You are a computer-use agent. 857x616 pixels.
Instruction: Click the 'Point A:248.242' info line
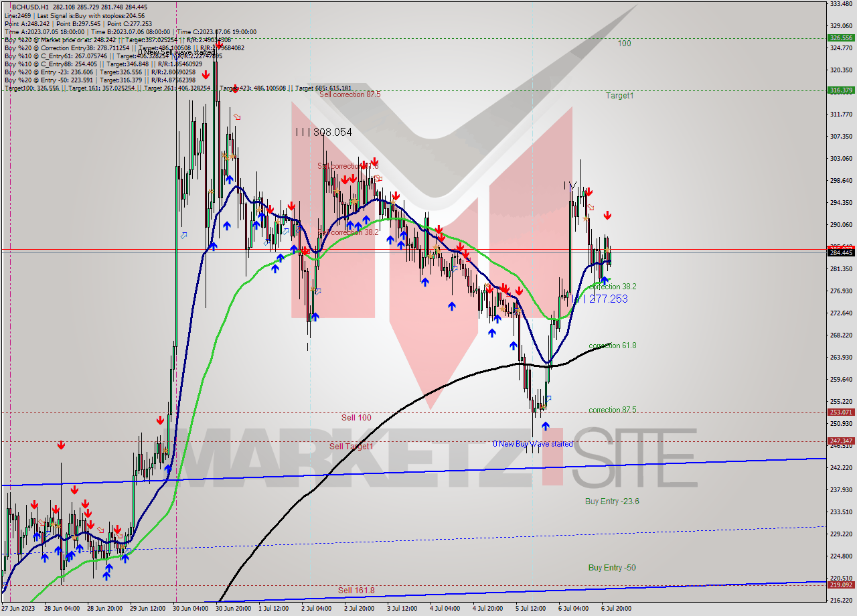click(28, 23)
